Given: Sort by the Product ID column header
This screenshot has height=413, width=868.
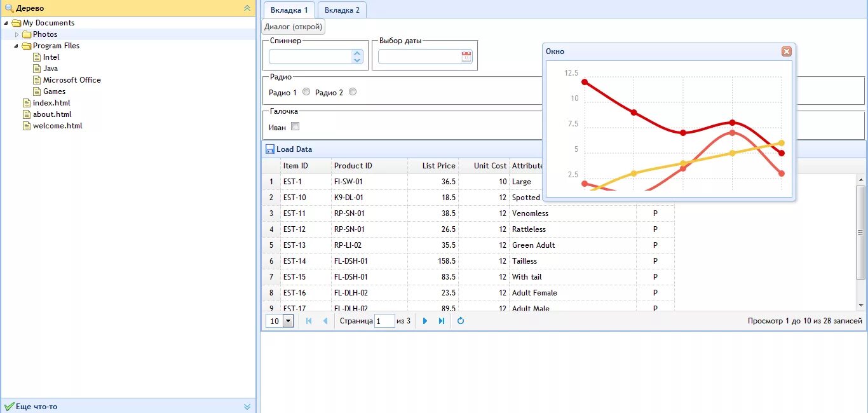Looking at the screenshot, I should click(369, 166).
